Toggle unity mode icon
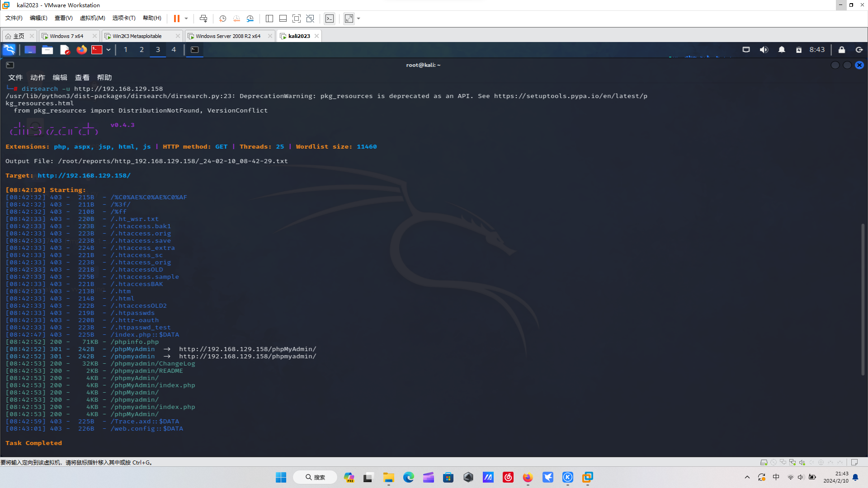Screen dimensions: 868x488 coord(310,19)
